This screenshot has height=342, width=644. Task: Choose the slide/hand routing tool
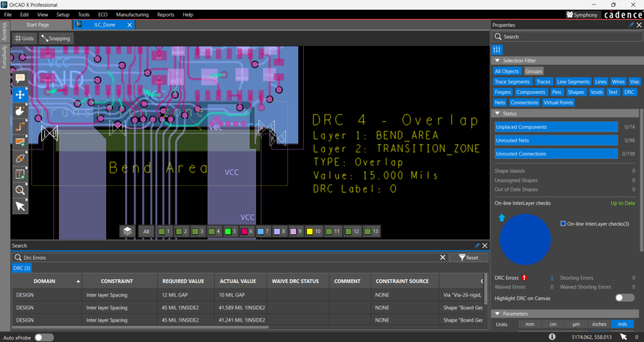[x=20, y=111]
